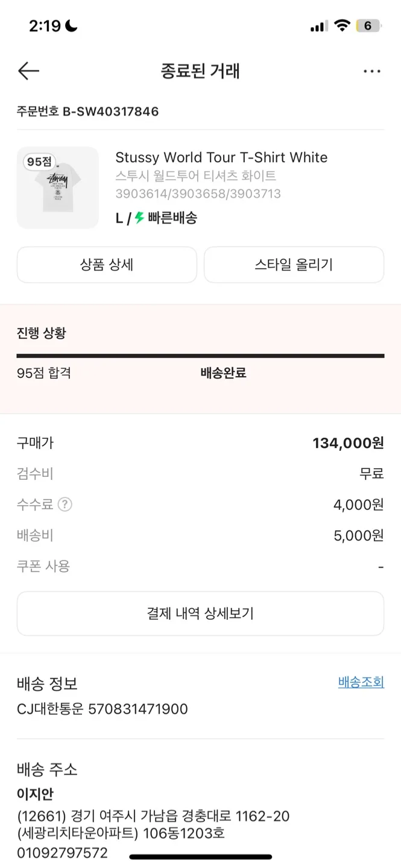This screenshot has width=401, height=868.
Task: Tap the battery indicator in the status bar
Action: 368,26
